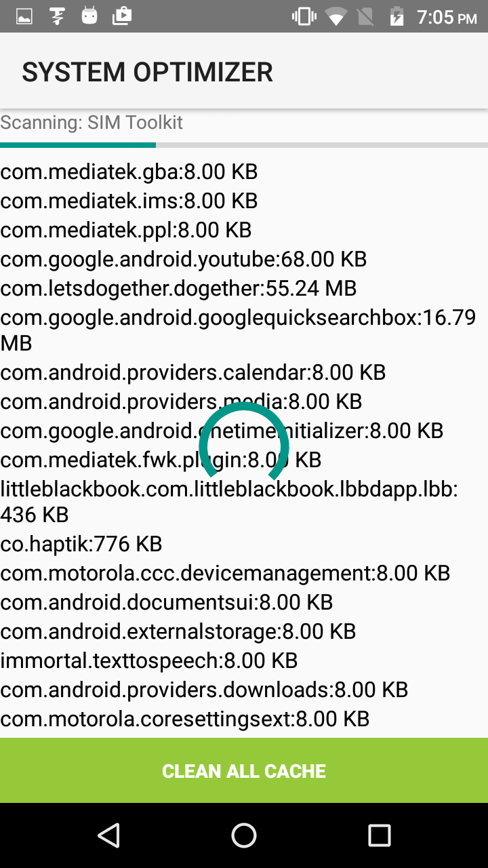Tap the shopping bag notification icon
Viewport: 488px width, 868px height.
122,16
